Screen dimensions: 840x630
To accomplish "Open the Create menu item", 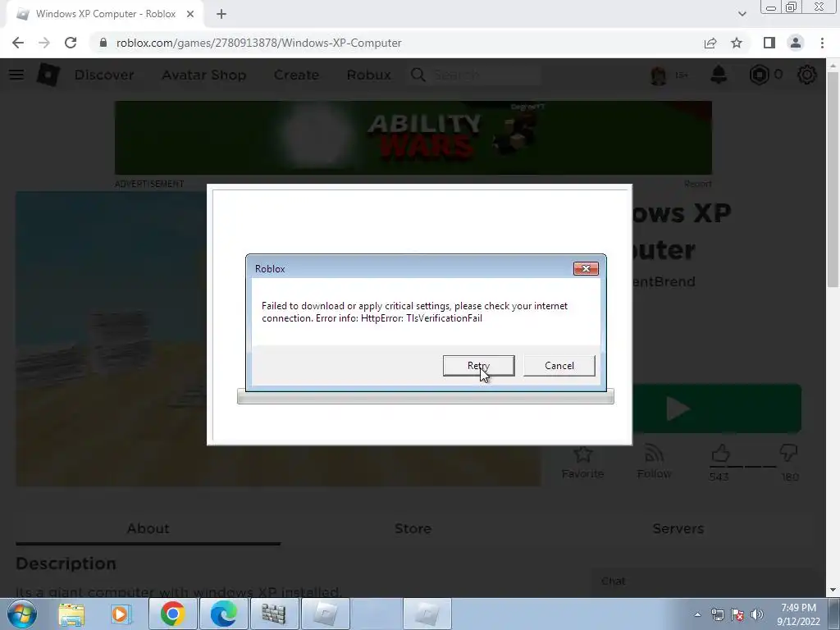I will tap(296, 75).
